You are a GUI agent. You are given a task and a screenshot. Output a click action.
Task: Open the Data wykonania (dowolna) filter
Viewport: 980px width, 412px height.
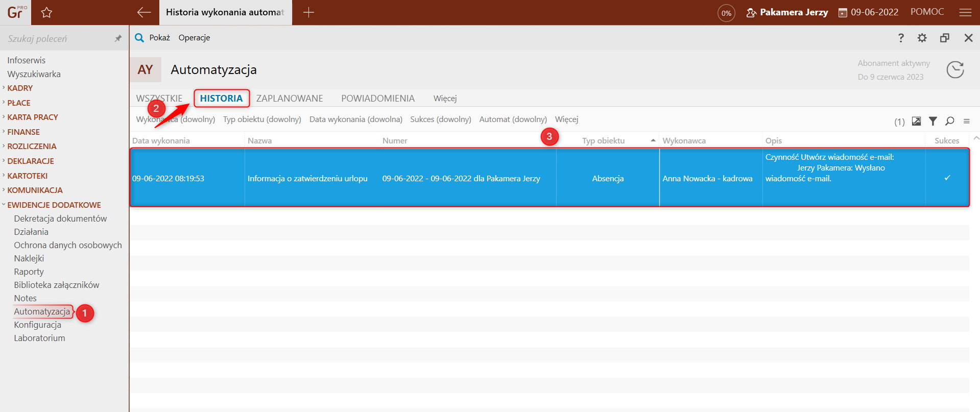pyautogui.click(x=356, y=119)
